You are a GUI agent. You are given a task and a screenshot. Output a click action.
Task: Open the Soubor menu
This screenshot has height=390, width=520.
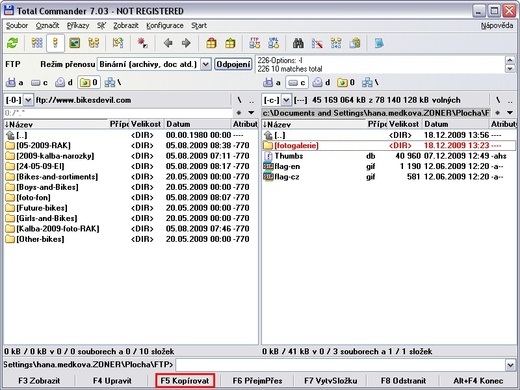coord(17,26)
